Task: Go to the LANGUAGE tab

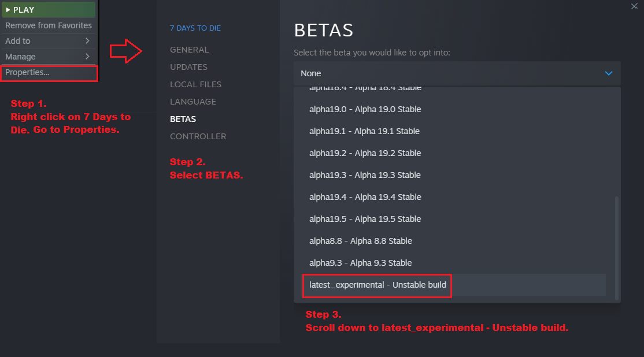Action: pyautogui.click(x=193, y=102)
